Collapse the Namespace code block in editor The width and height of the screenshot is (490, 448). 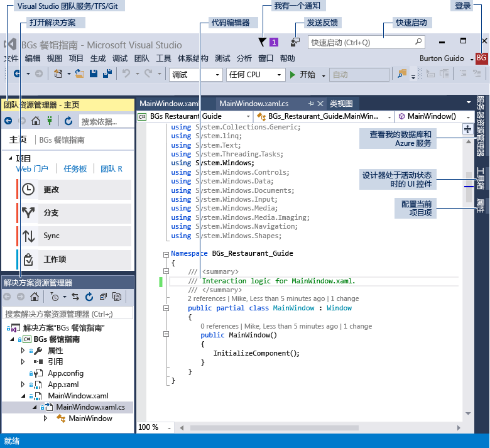[166, 254]
